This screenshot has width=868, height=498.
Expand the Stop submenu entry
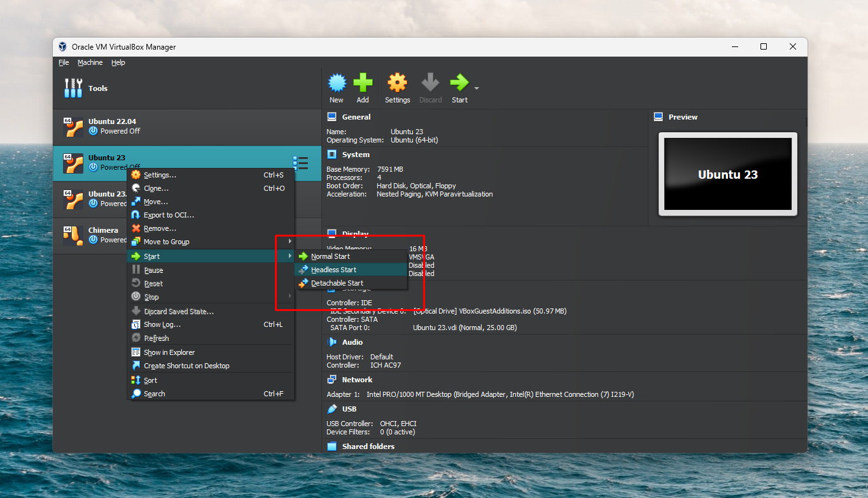[211, 297]
